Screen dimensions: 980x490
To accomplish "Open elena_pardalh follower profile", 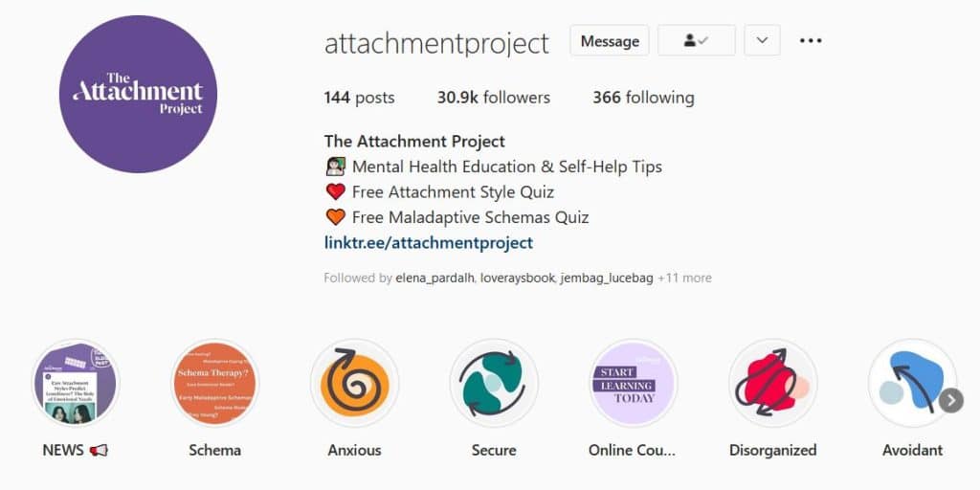I will (x=436, y=278).
